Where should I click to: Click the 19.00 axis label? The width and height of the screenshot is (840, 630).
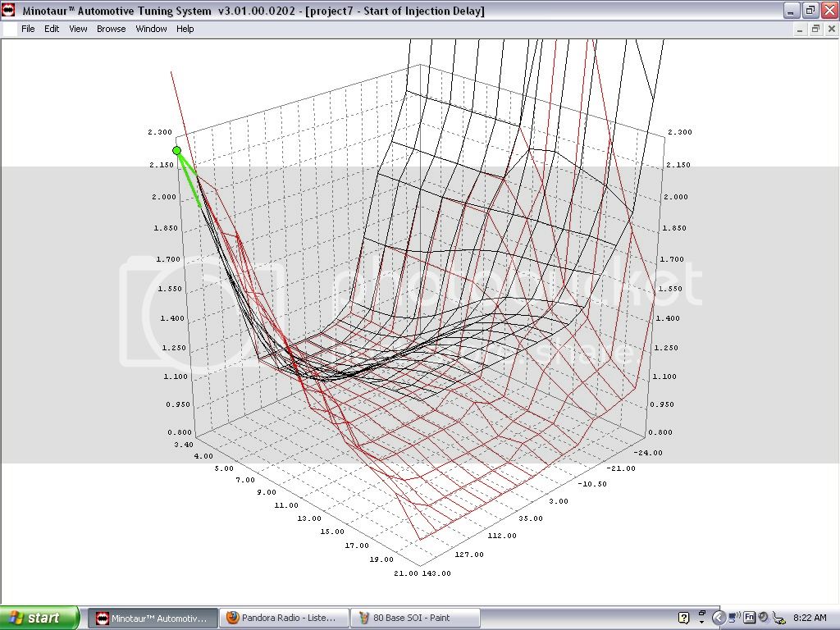[381, 559]
